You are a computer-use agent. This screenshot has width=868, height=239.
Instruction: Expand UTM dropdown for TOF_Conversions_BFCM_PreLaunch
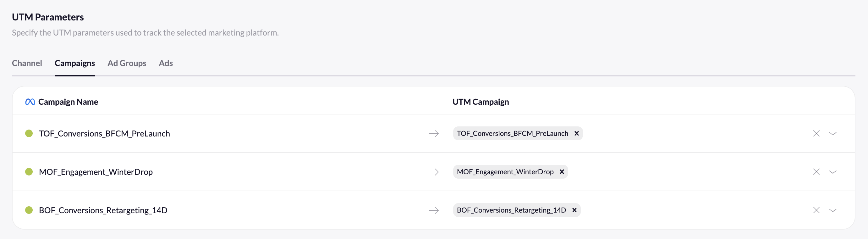coord(832,134)
